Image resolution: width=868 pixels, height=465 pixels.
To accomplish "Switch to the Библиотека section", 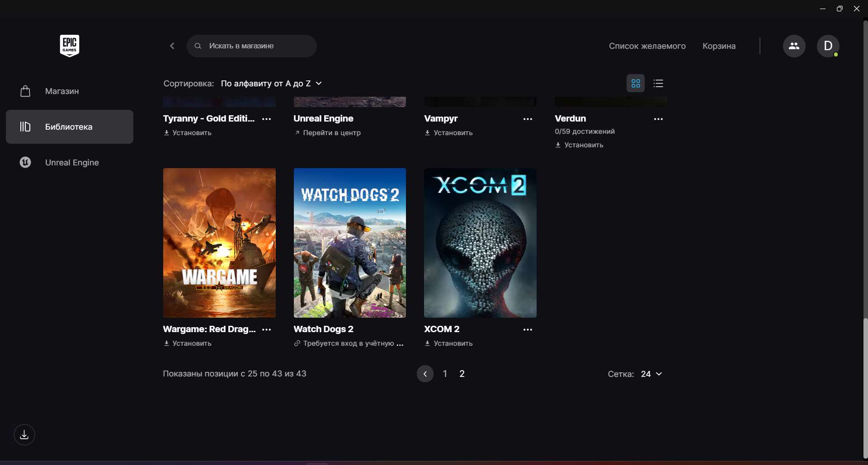I will pos(69,127).
